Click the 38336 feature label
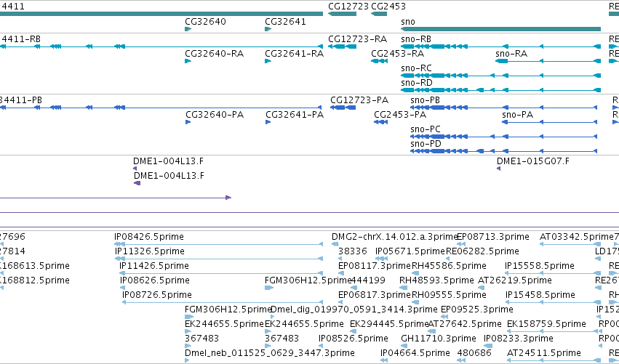Viewport: 619px width, 364px height. 353,251
